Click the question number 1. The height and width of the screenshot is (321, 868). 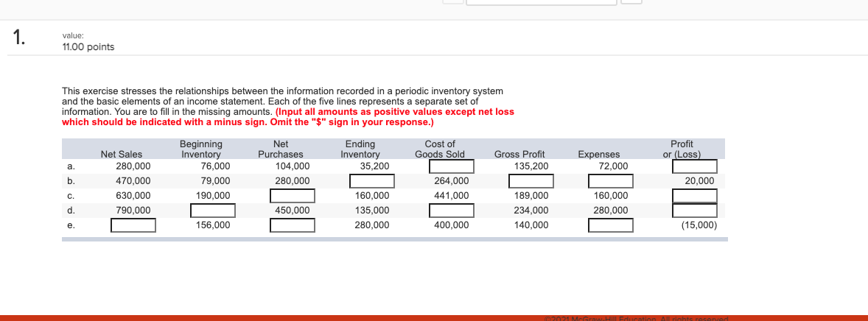(x=19, y=37)
